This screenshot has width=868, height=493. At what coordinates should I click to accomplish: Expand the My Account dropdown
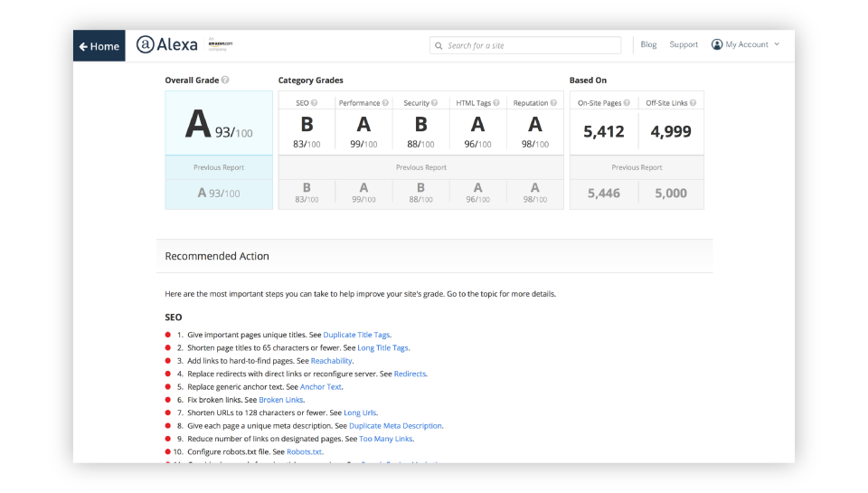point(746,44)
